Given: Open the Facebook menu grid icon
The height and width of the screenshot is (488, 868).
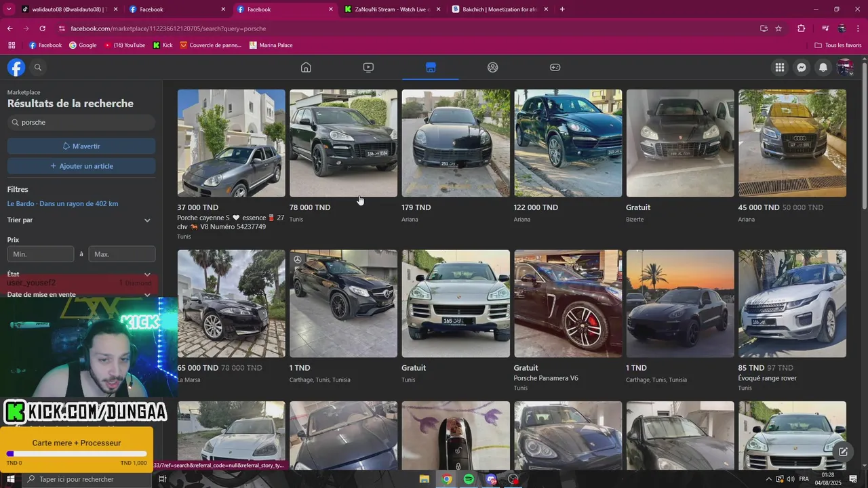Looking at the screenshot, I should click(780, 67).
